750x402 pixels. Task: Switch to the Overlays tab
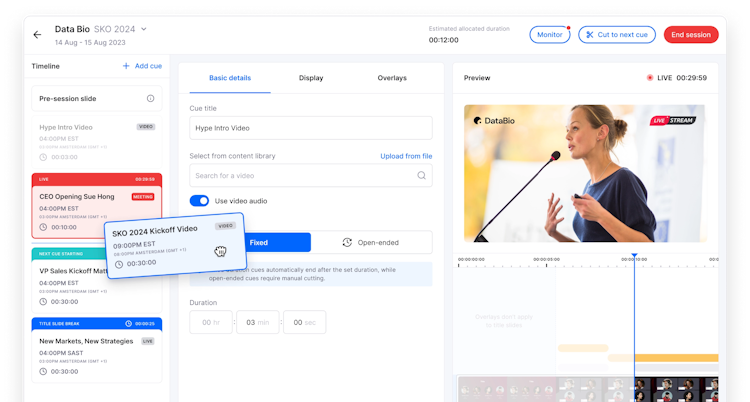click(x=392, y=78)
